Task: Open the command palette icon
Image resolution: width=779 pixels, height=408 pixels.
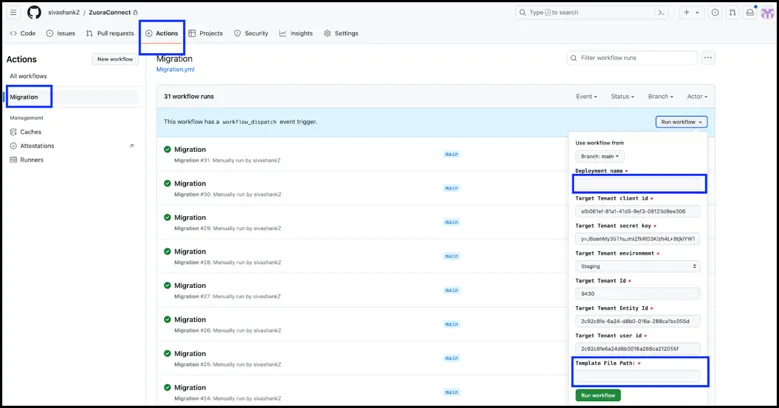Action: 661,12
